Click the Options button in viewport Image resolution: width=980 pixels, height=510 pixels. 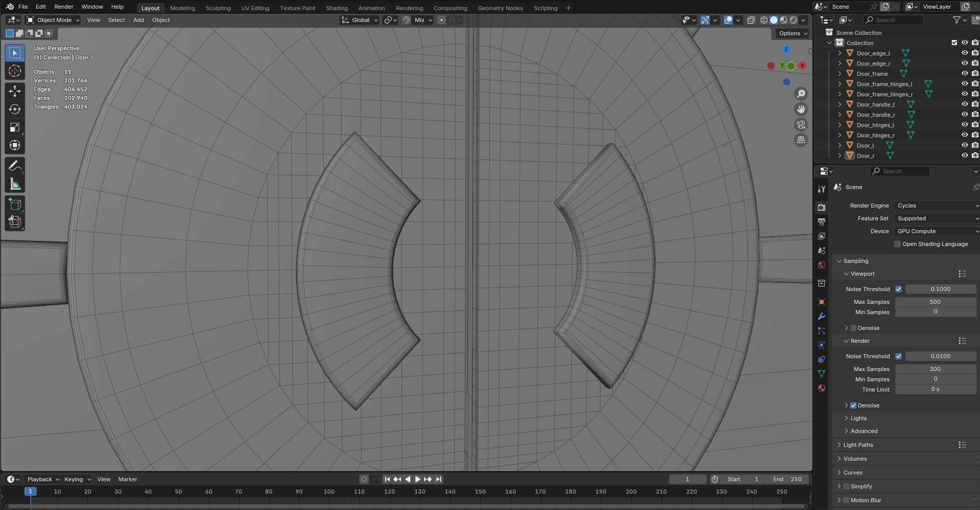point(793,33)
